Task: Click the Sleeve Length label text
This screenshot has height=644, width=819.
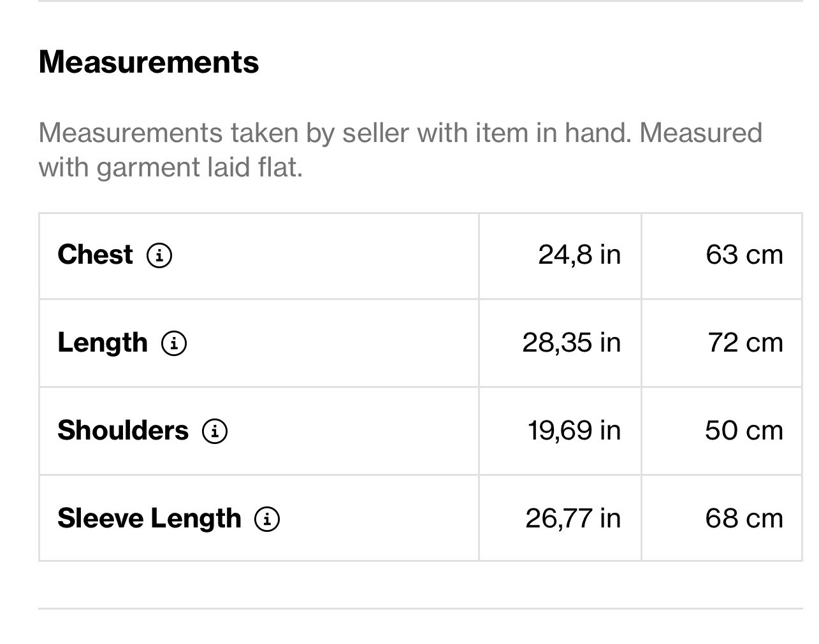Action: pos(149,519)
